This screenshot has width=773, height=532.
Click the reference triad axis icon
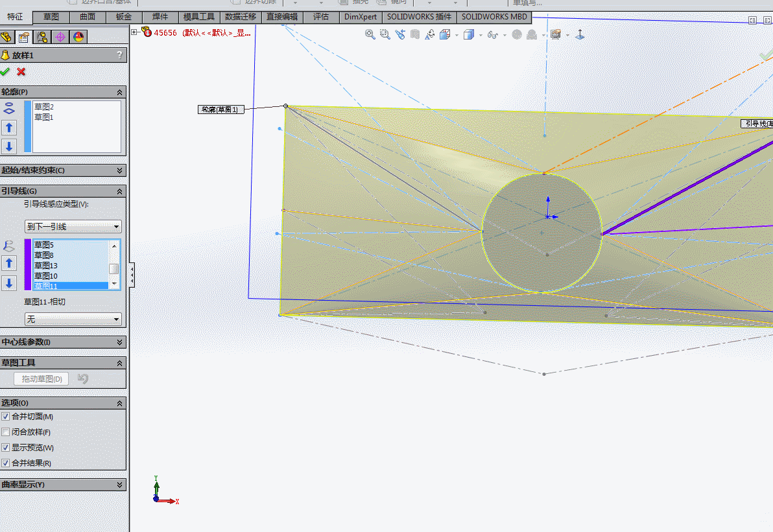click(x=580, y=34)
